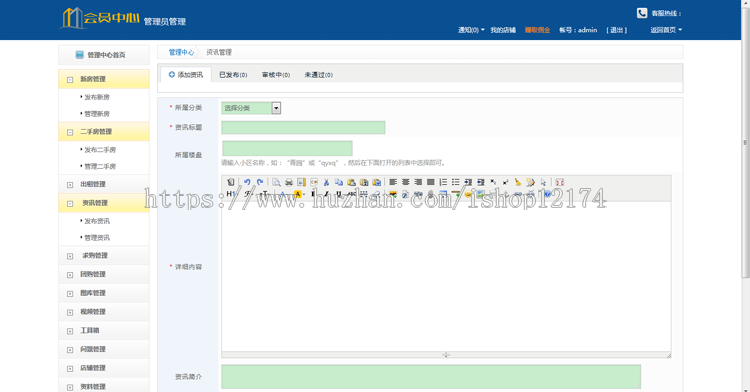This screenshot has height=392, width=750.
Task: Switch to the 审核中(0) tab
Action: click(x=276, y=75)
